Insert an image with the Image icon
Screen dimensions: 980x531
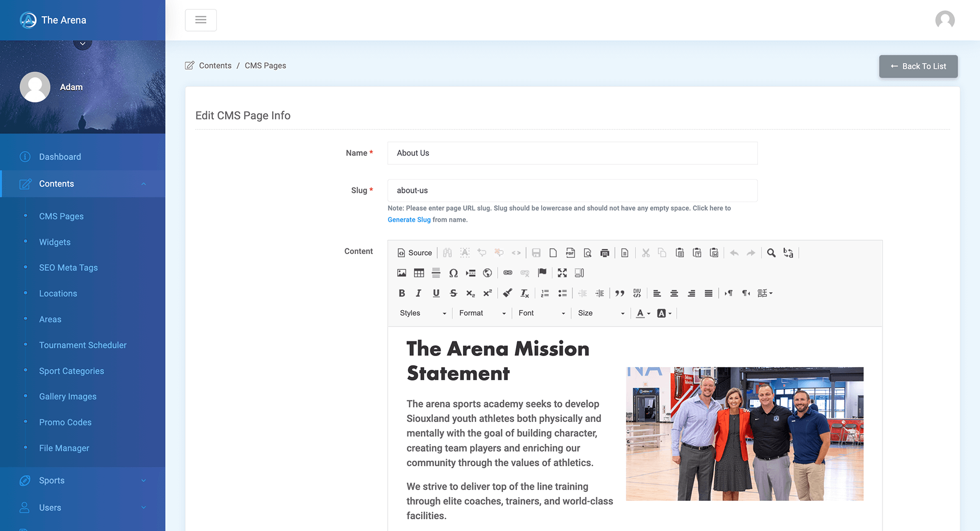[x=402, y=273]
